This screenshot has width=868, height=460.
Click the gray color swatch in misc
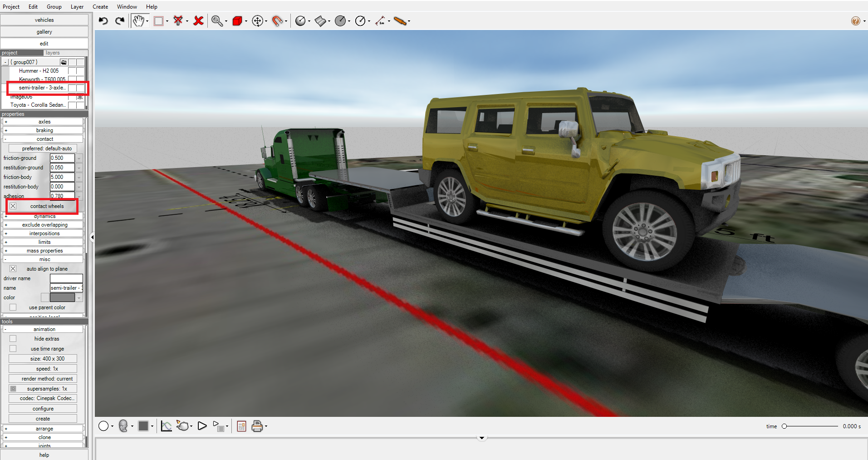62,297
